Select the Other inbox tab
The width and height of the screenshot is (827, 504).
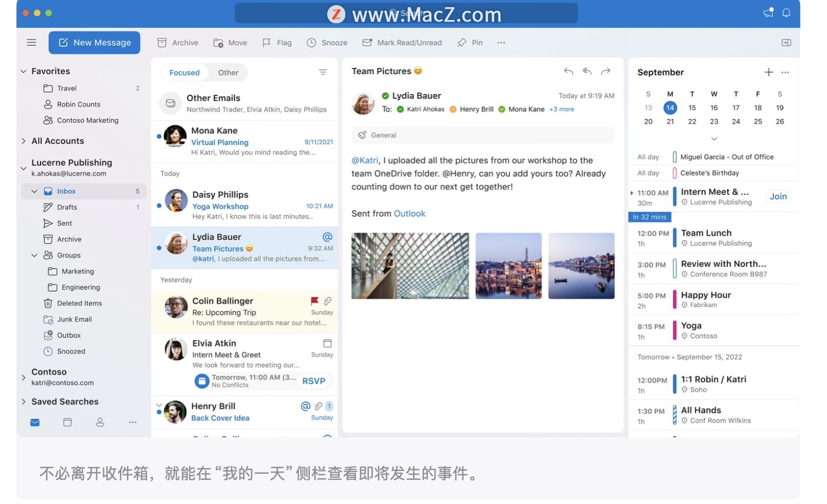click(x=228, y=72)
